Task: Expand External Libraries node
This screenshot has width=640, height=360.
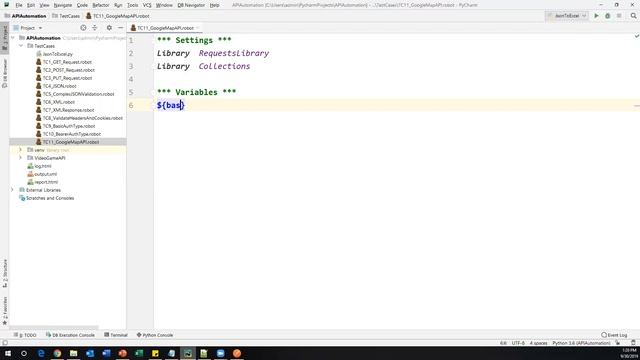Action: (x=13, y=190)
